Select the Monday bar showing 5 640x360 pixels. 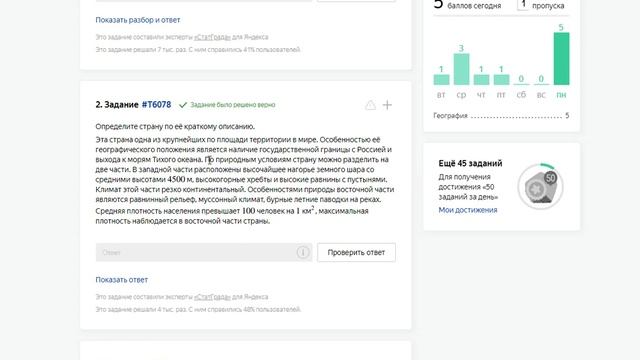coord(561,59)
